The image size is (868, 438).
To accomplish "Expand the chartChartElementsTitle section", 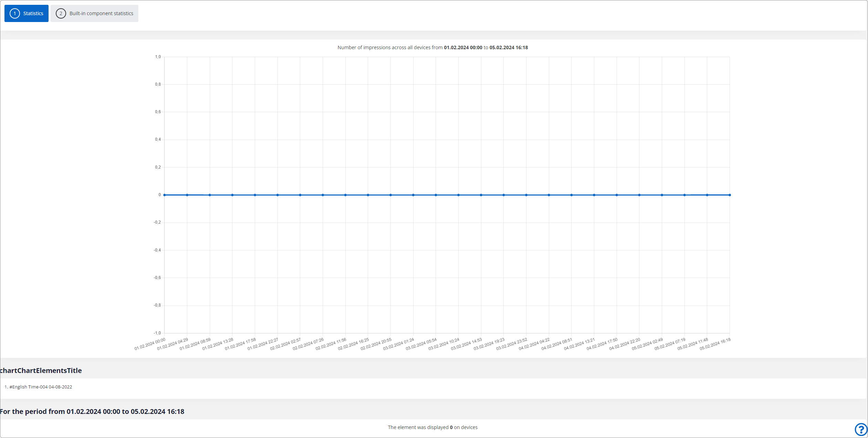I will click(41, 371).
